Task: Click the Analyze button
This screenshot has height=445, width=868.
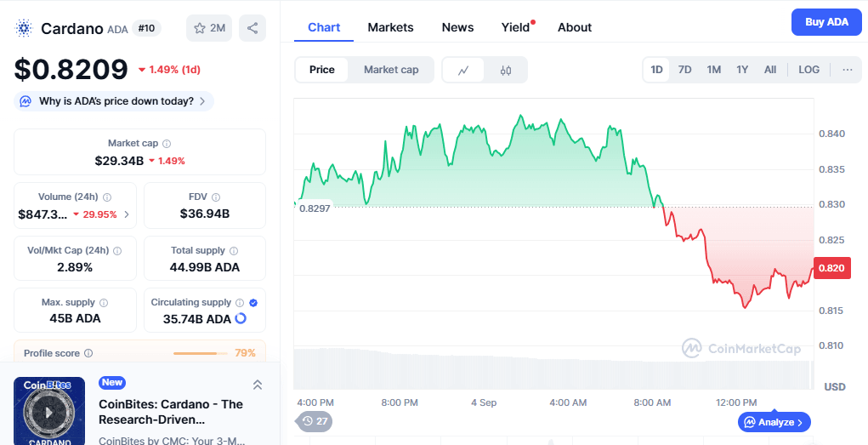Action: pyautogui.click(x=774, y=422)
